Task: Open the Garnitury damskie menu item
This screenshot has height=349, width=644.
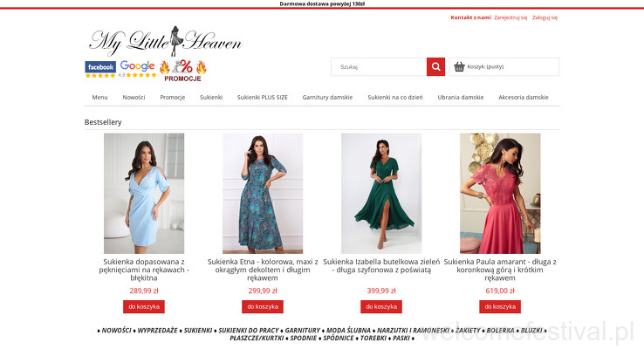Action: pos(327,98)
